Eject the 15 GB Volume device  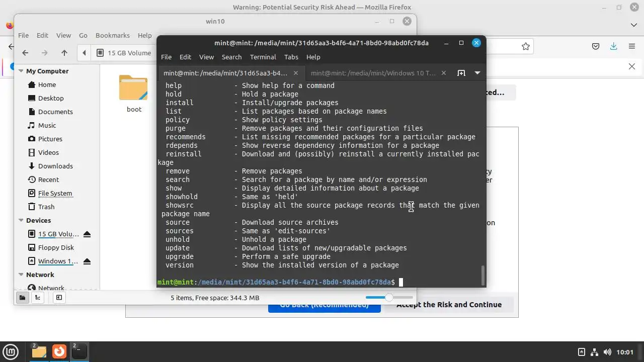point(87,234)
